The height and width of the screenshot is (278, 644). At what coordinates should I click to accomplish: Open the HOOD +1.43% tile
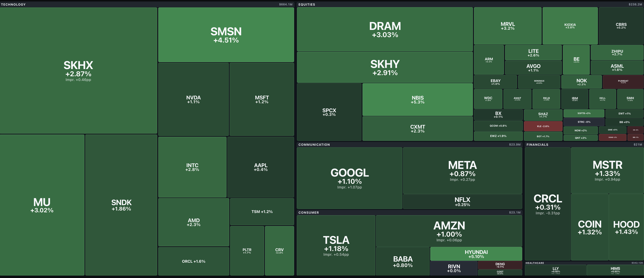tap(626, 227)
